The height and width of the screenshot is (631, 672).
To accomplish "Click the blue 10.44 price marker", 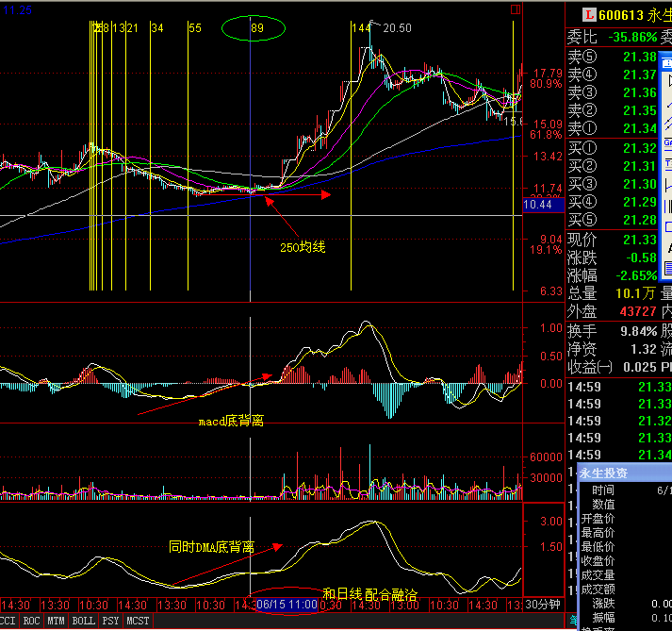I will (x=543, y=205).
